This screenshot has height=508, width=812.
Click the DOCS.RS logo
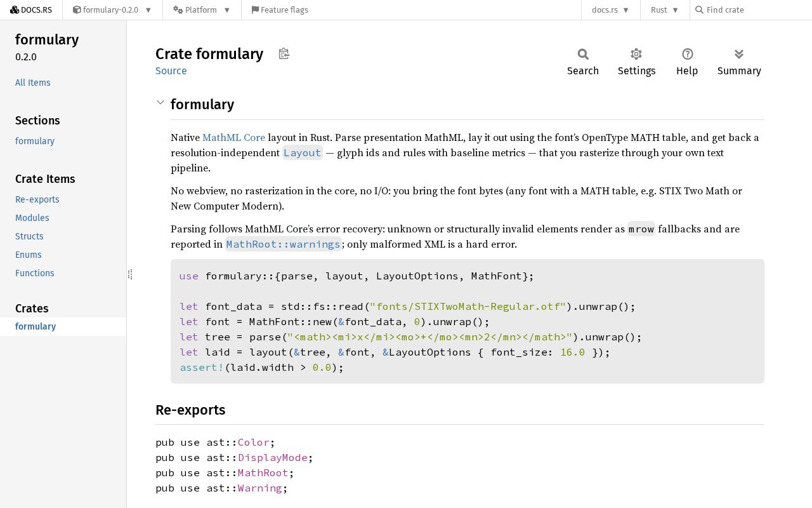(x=31, y=10)
